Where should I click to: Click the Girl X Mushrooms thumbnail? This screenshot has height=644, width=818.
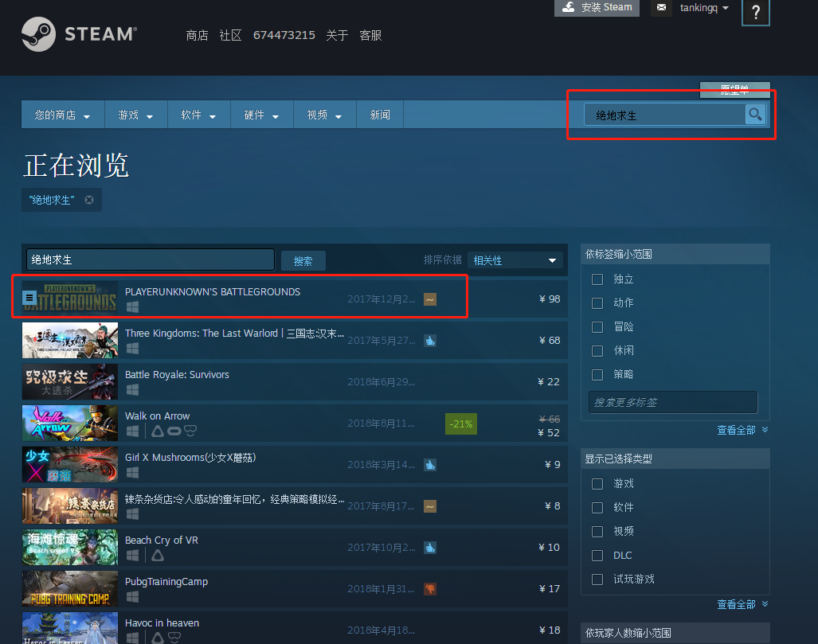pyautogui.click(x=70, y=465)
